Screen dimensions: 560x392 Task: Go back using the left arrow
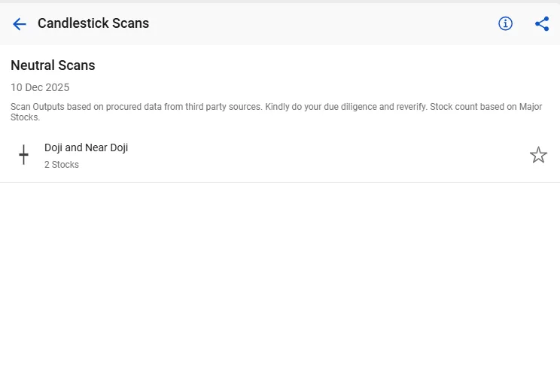[20, 24]
